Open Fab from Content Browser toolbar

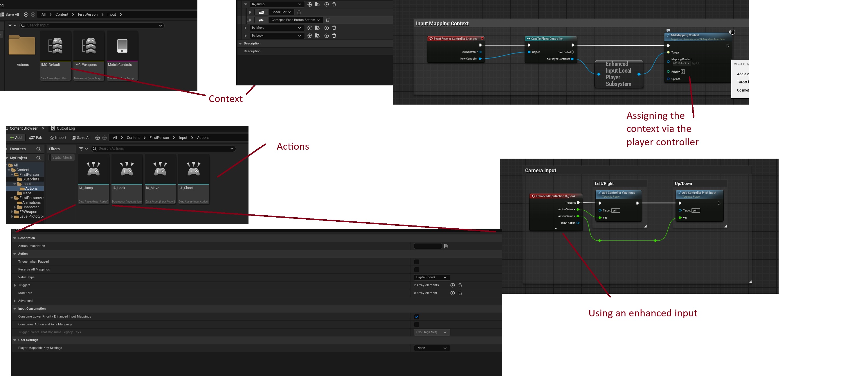pyautogui.click(x=36, y=138)
